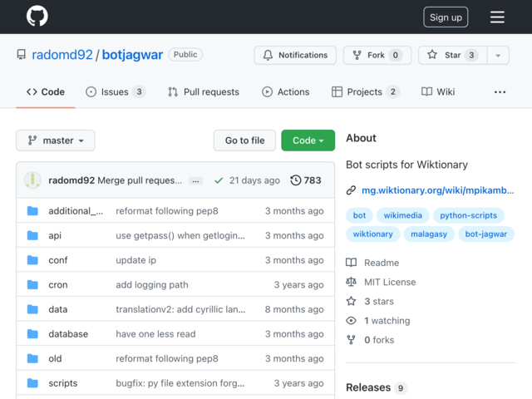The width and height of the screenshot is (532, 399).
Task: Open 'bugfix: py file extension forg...' commit
Action: pyautogui.click(x=180, y=383)
